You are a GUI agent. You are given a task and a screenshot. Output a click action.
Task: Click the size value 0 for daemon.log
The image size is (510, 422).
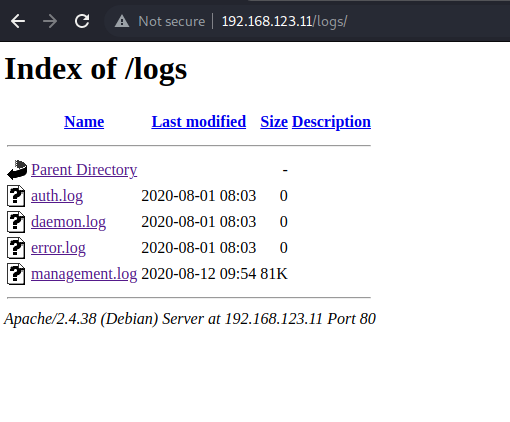[x=284, y=222]
